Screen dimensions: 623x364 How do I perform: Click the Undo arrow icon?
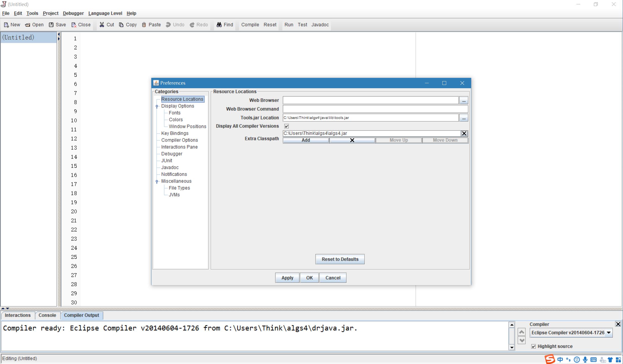168,25
